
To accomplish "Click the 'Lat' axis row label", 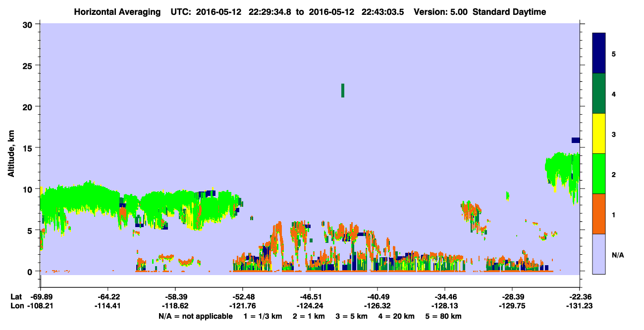I will tap(16, 297).
